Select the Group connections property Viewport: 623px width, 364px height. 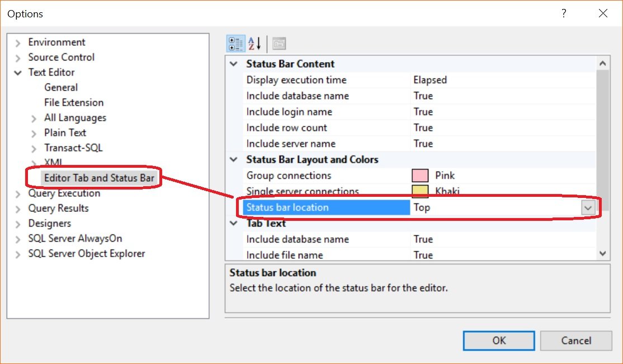pyautogui.click(x=289, y=175)
